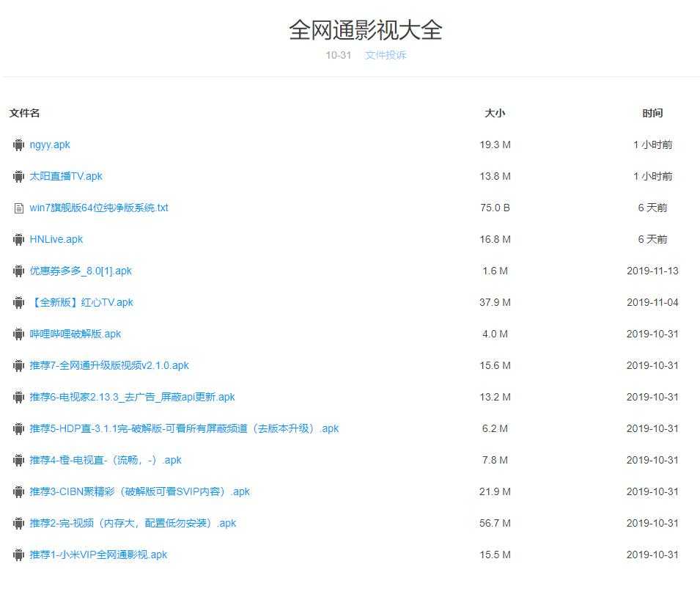Open 推荐7-全网通升级版视频v2.1.0.apk link

(109, 365)
